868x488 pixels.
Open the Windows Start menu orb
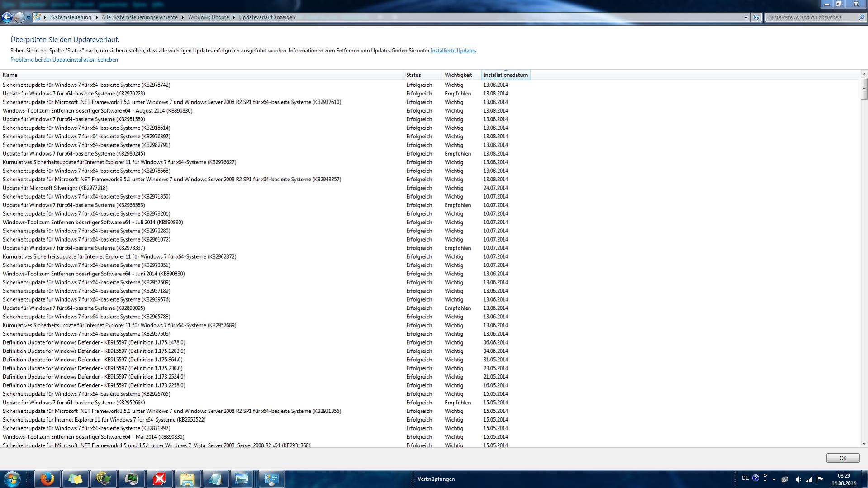pyautogui.click(x=12, y=479)
